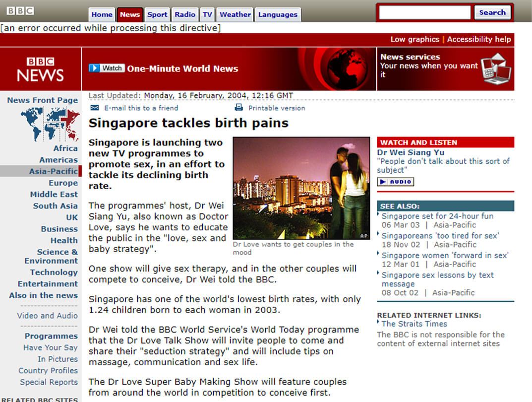Open In Pictures

click(58, 359)
